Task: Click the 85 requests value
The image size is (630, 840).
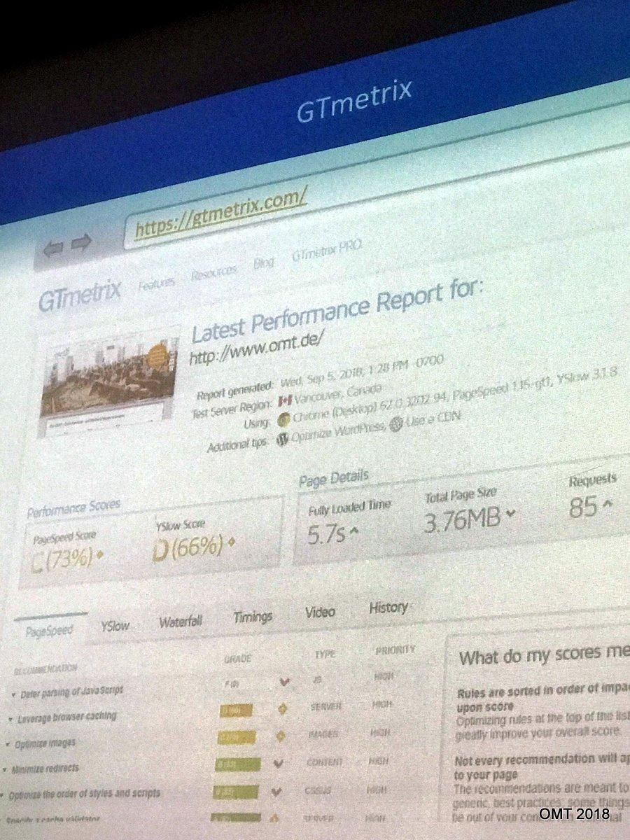Action: click(583, 507)
